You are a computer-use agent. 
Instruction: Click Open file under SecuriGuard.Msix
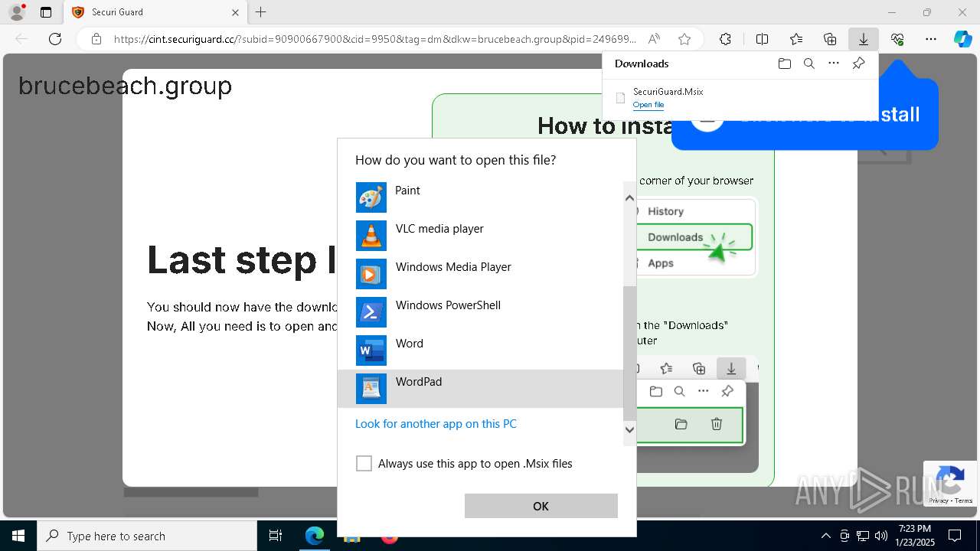[648, 105]
